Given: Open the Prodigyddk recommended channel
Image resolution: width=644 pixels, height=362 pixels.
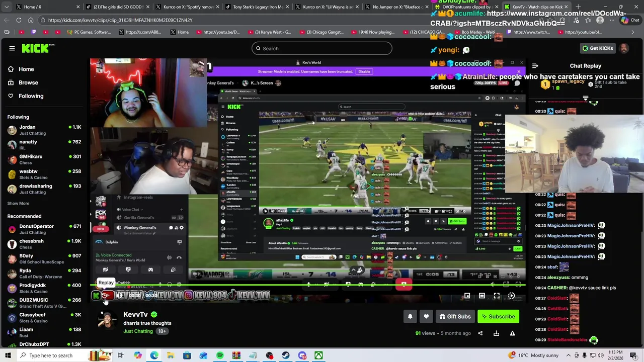Looking at the screenshot, I should pos(44,288).
